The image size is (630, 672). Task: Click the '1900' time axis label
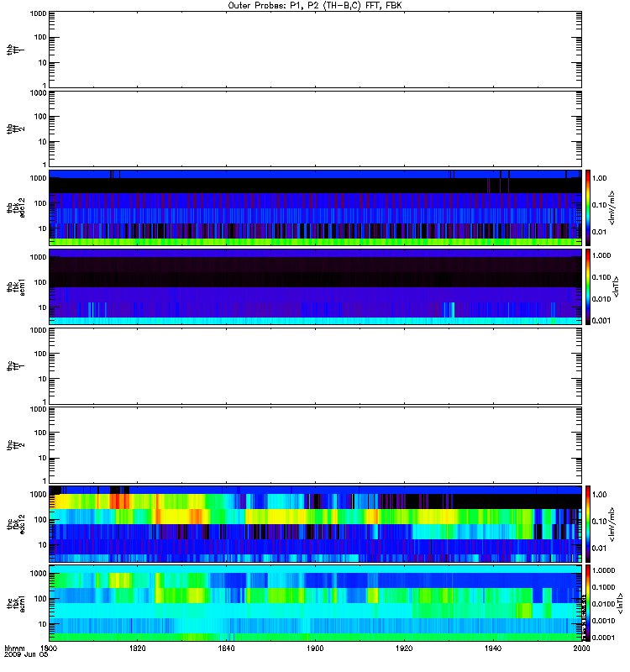(x=315, y=648)
